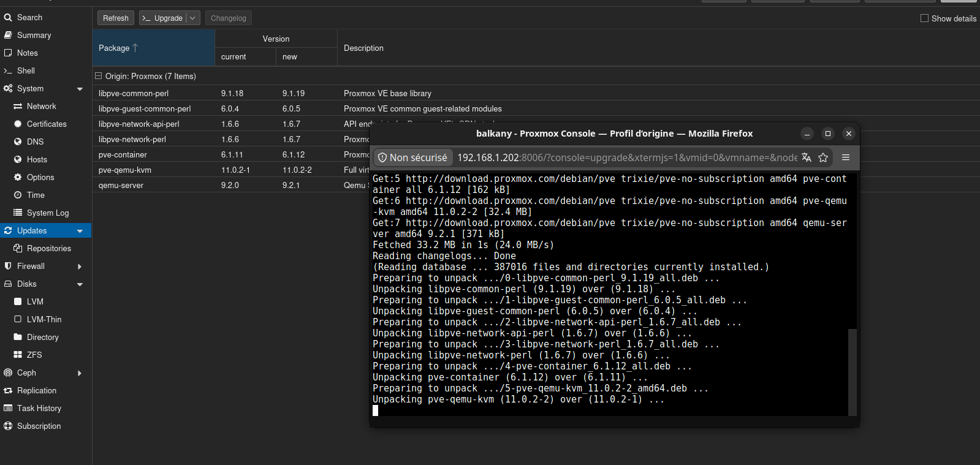Screen dimensions: 980x465
Task: Click the Task History list icon
Action: [x=8, y=409]
